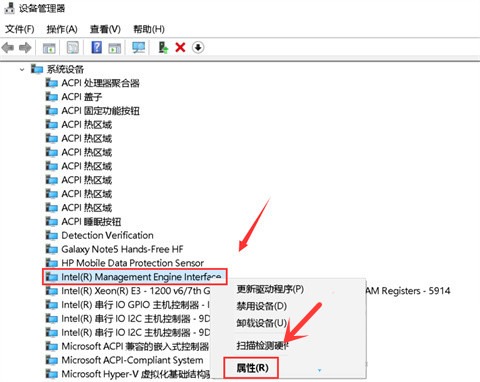Open the 操作(A) menu
Image resolution: width=480 pixels, height=382 pixels.
62,29
